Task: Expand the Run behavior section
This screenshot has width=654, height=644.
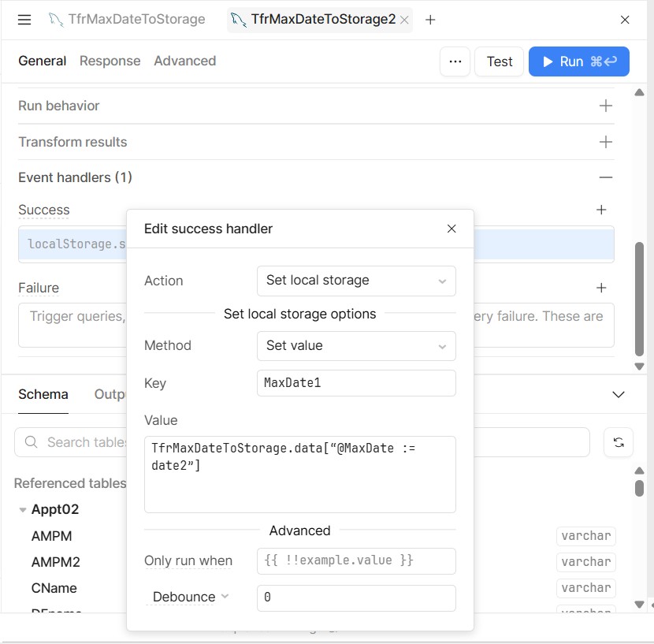Action: (x=605, y=106)
